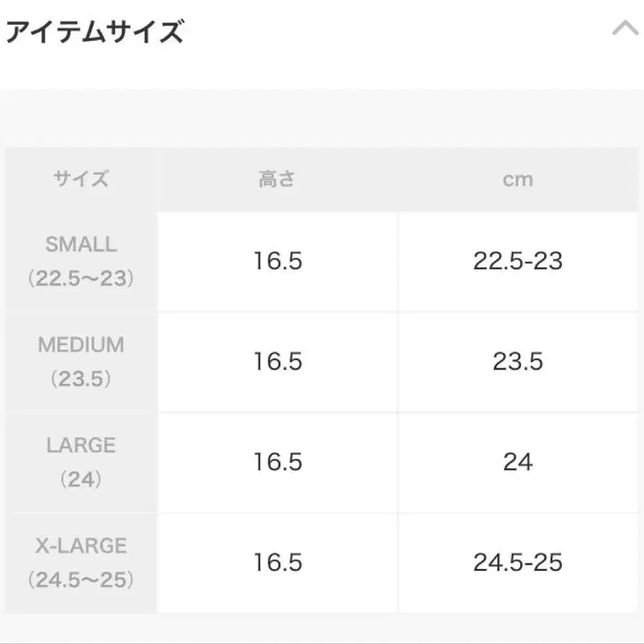The width and height of the screenshot is (644, 644).
Task: Tap the (24.5〜25) text under X-LARGE
Action: (81, 580)
